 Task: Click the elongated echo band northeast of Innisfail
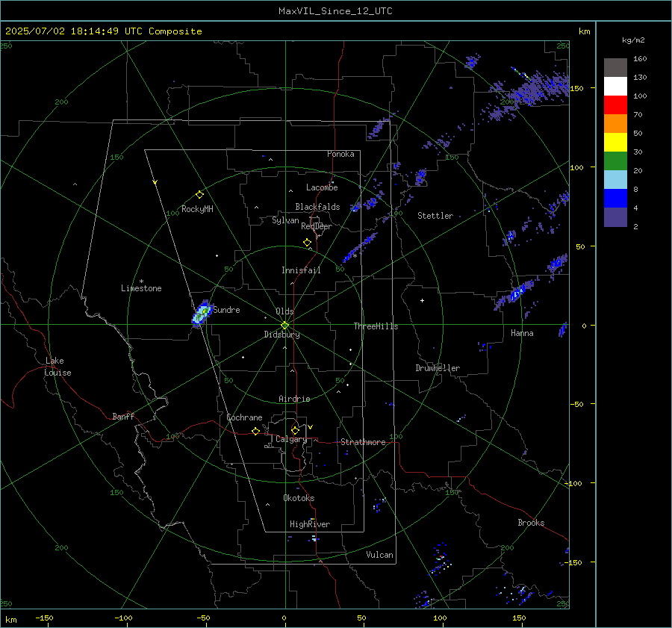coord(359,248)
